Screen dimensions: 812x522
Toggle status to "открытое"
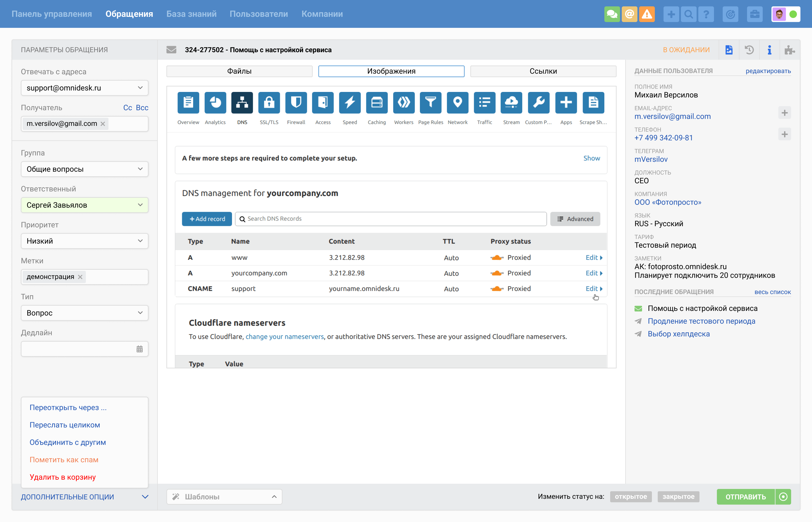coord(630,496)
